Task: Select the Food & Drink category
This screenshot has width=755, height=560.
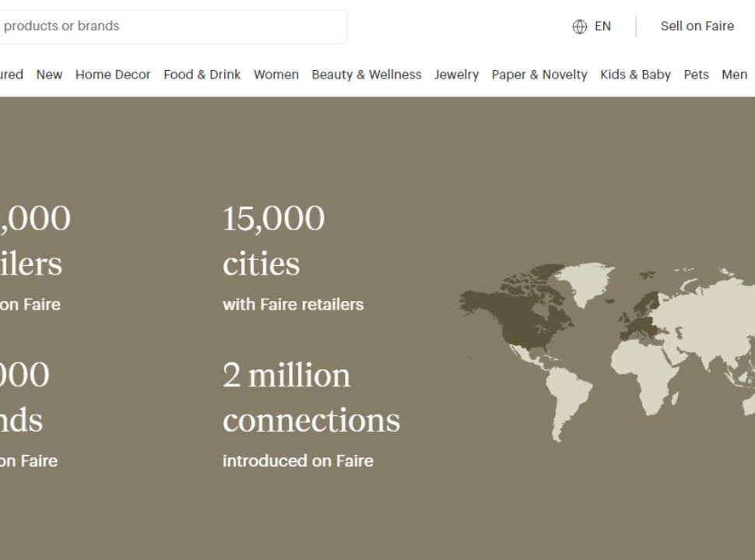Action: [x=202, y=75]
